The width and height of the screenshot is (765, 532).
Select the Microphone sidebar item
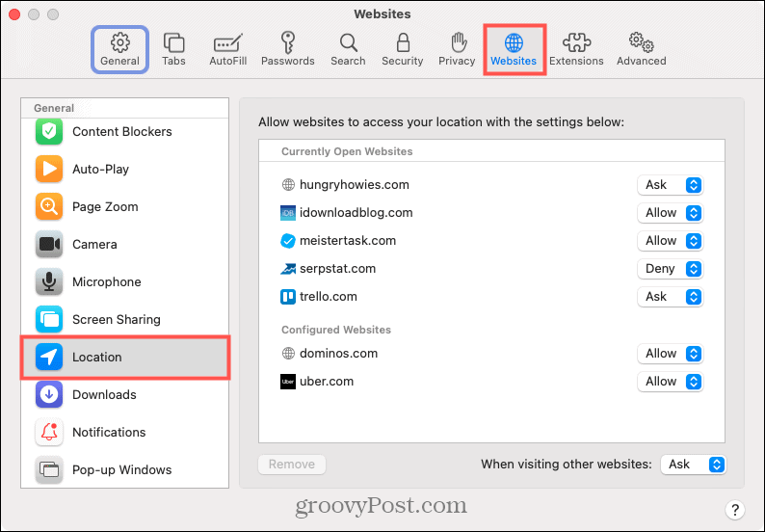point(125,281)
